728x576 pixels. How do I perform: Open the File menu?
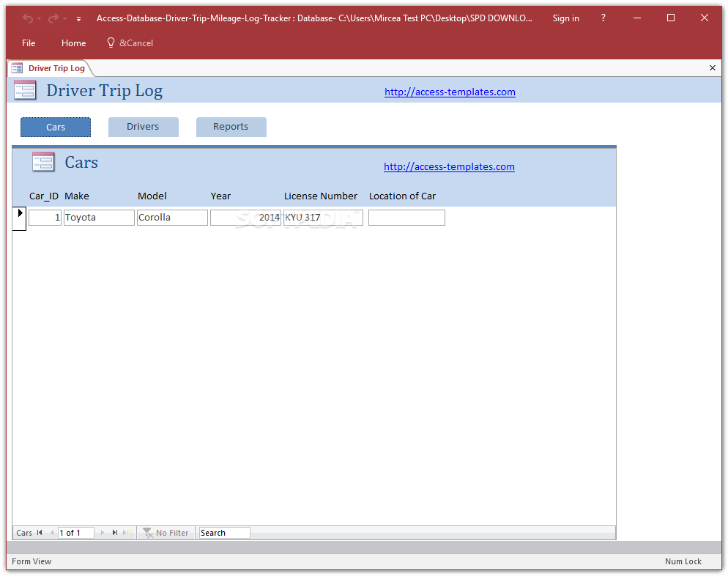[29, 43]
